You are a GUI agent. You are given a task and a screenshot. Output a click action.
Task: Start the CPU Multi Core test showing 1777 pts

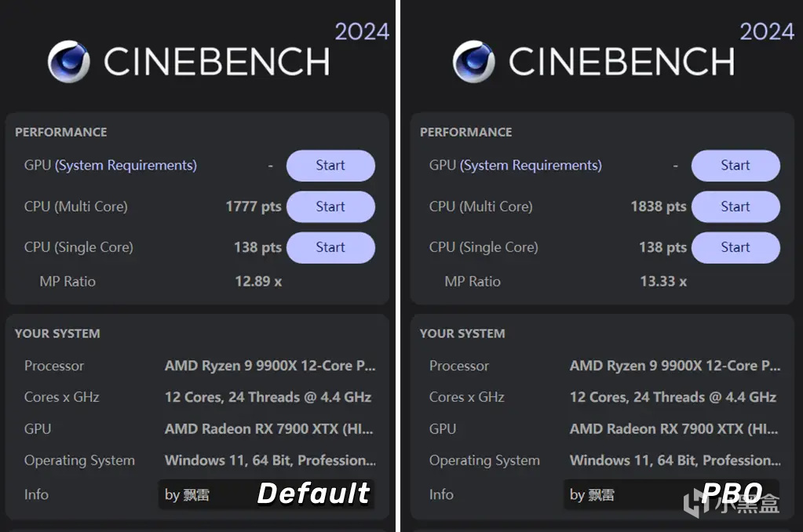pos(330,207)
